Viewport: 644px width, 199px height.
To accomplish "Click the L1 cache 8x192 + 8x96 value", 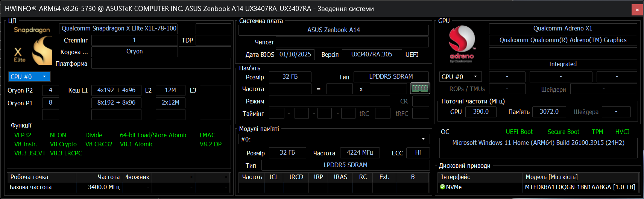I will pyautogui.click(x=116, y=103).
